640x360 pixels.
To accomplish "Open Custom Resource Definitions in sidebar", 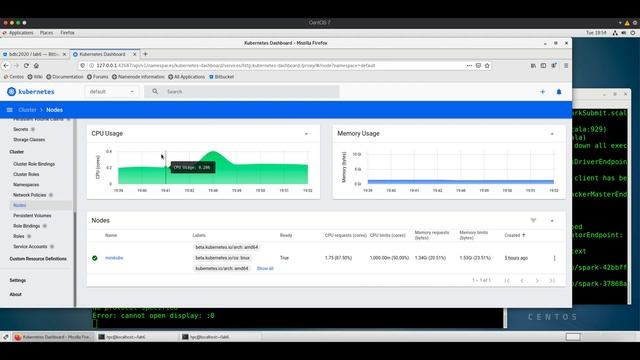I will coord(38,259).
